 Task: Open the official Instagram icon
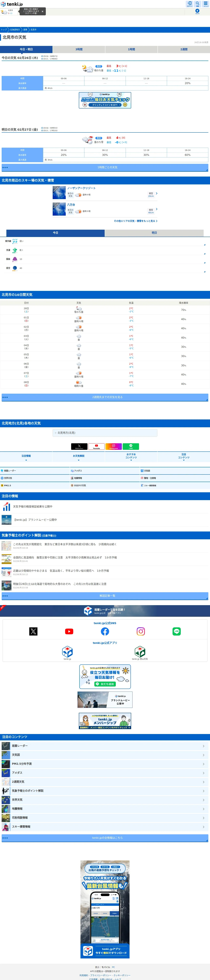141,631
